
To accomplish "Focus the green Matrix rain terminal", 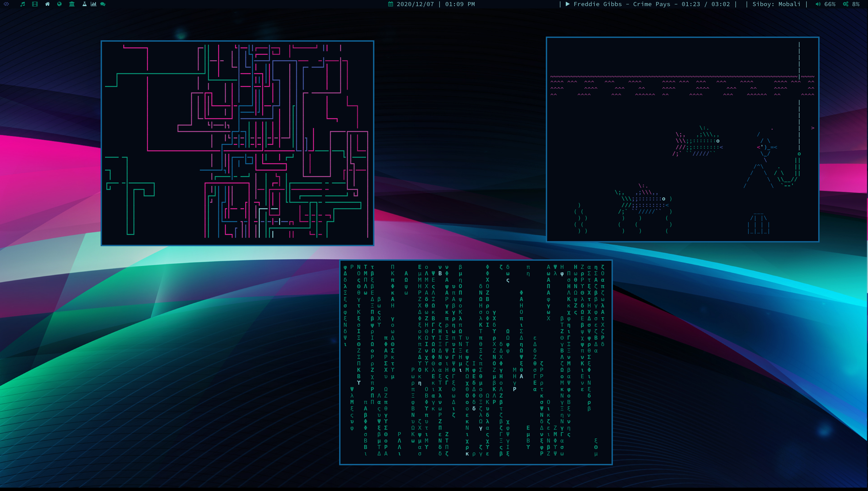I will click(476, 362).
